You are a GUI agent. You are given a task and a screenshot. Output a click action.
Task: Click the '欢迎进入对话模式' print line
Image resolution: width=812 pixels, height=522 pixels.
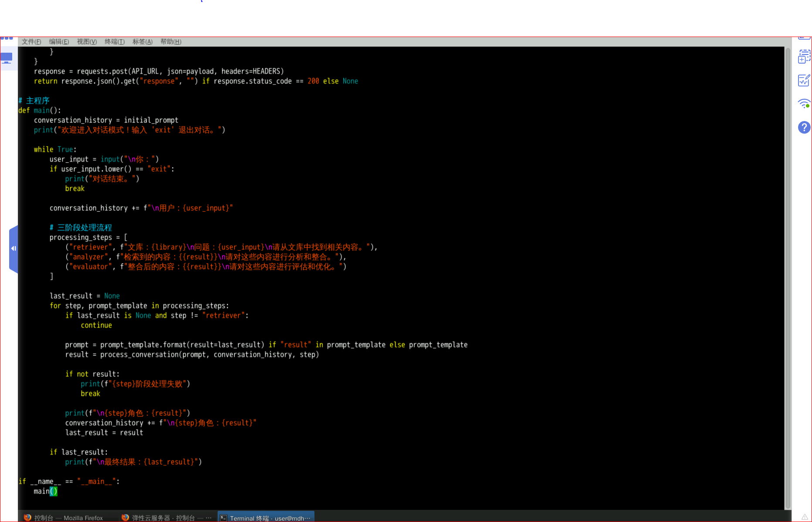pyautogui.click(x=129, y=130)
